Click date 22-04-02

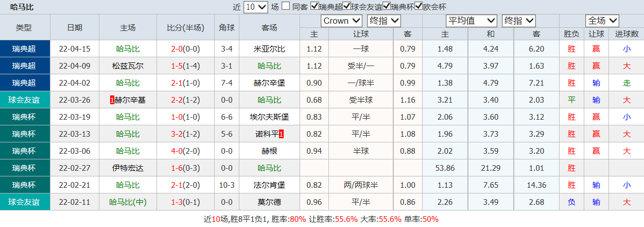click(x=75, y=83)
